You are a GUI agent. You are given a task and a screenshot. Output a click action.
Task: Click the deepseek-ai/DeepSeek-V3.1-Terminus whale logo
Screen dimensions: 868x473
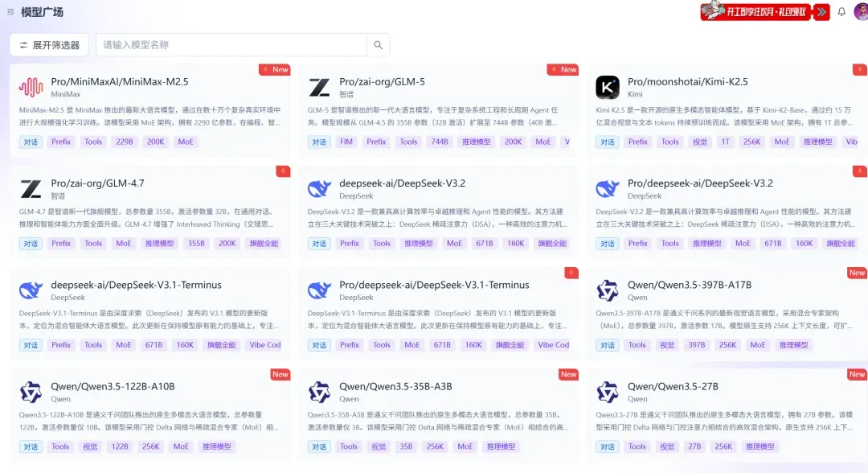click(31, 290)
